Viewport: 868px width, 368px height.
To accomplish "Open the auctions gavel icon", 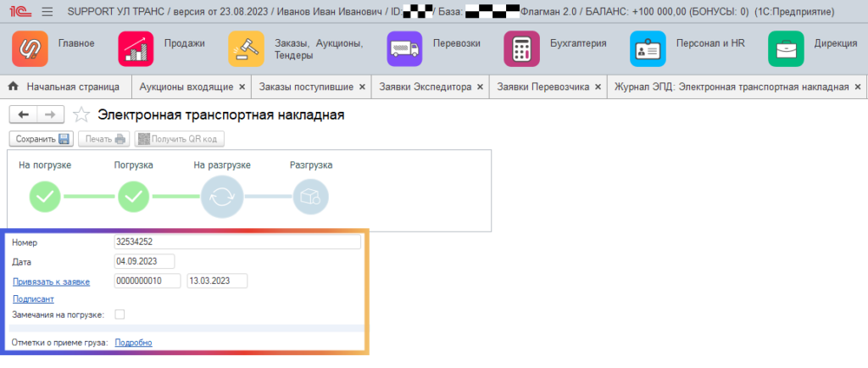I will tap(247, 48).
